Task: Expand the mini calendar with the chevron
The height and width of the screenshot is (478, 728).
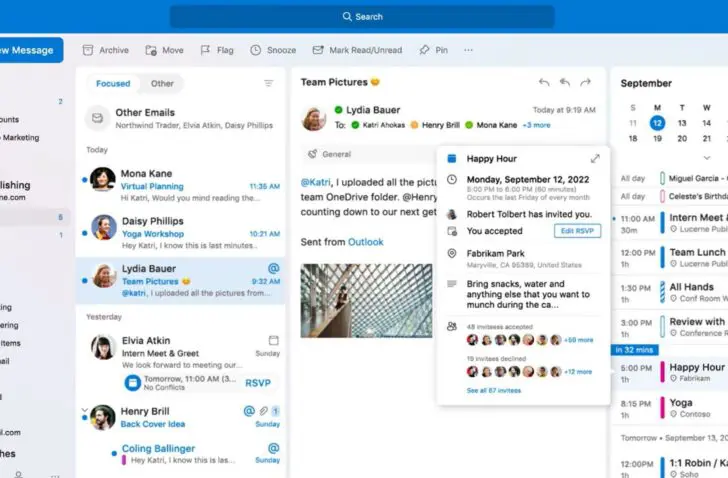Action: point(707,158)
